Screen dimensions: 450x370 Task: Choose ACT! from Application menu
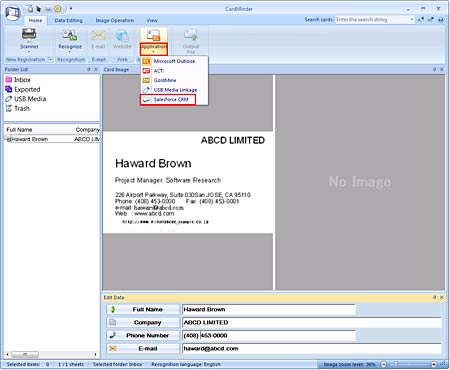click(174, 71)
